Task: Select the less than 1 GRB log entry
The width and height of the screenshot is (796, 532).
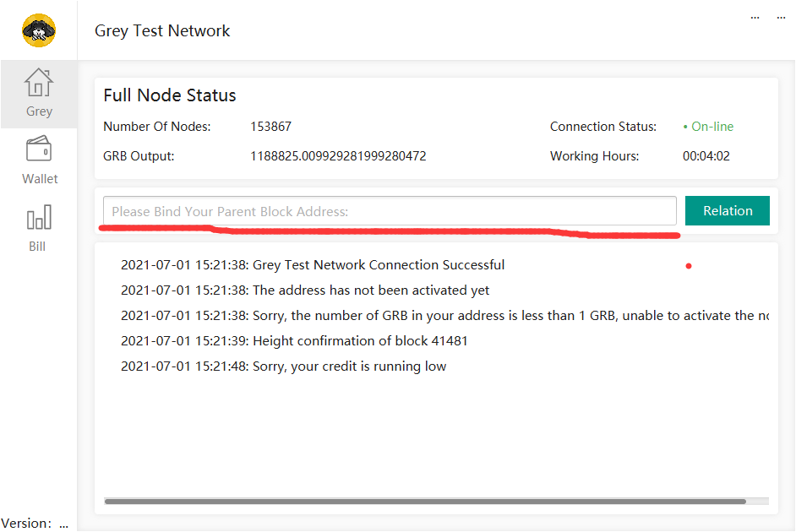Action: click(x=444, y=316)
